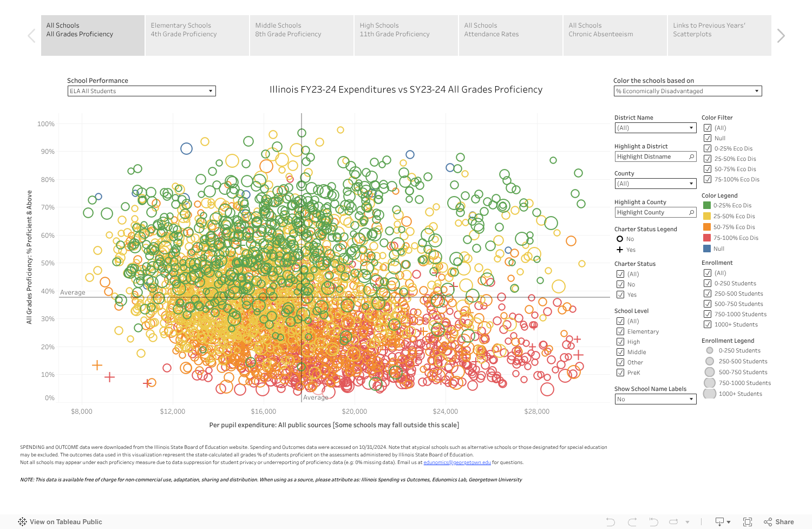The width and height of the screenshot is (812, 529).
Task: Expand the Color the schools based on dropdown
Action: coord(687,91)
